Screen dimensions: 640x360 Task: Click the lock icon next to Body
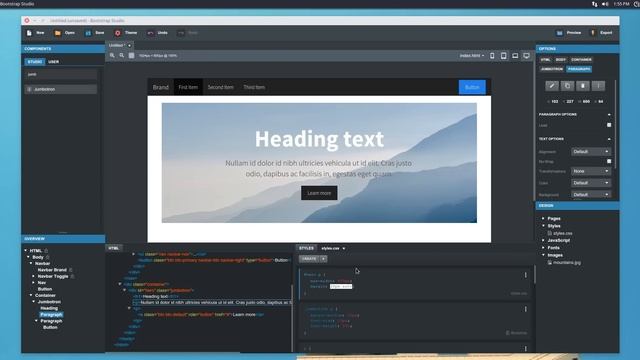(x=48, y=257)
